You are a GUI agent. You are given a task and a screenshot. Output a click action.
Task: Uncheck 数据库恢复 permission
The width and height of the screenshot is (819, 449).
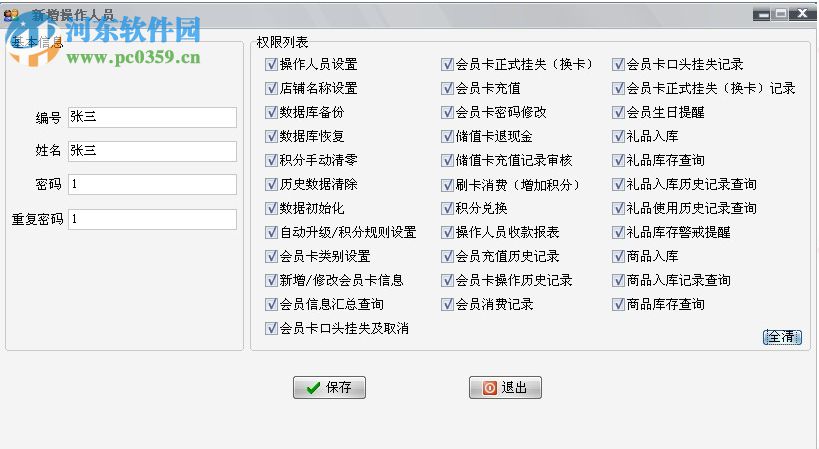point(271,136)
